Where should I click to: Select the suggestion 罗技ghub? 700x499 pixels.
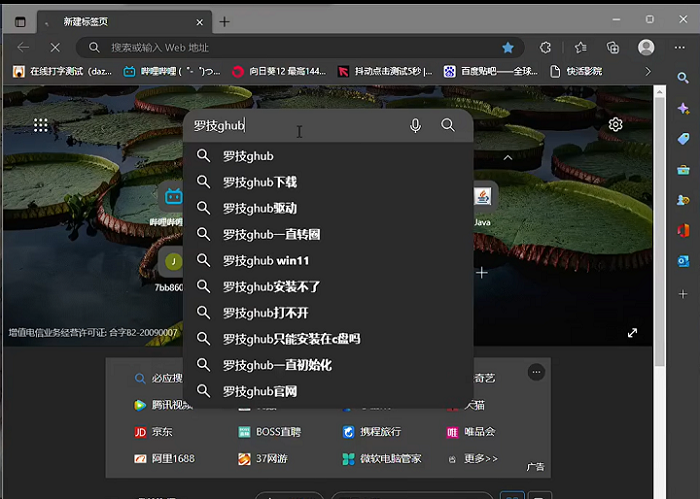[328, 156]
